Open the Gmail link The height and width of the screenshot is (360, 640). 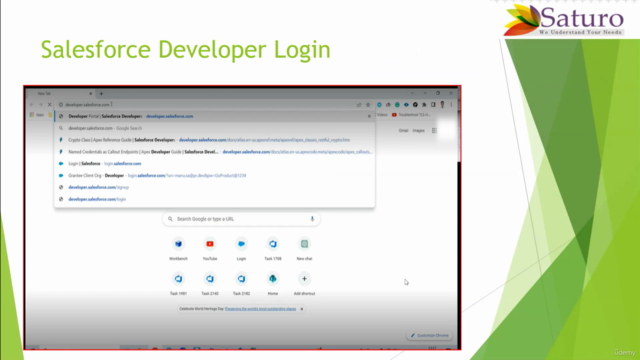(x=403, y=131)
